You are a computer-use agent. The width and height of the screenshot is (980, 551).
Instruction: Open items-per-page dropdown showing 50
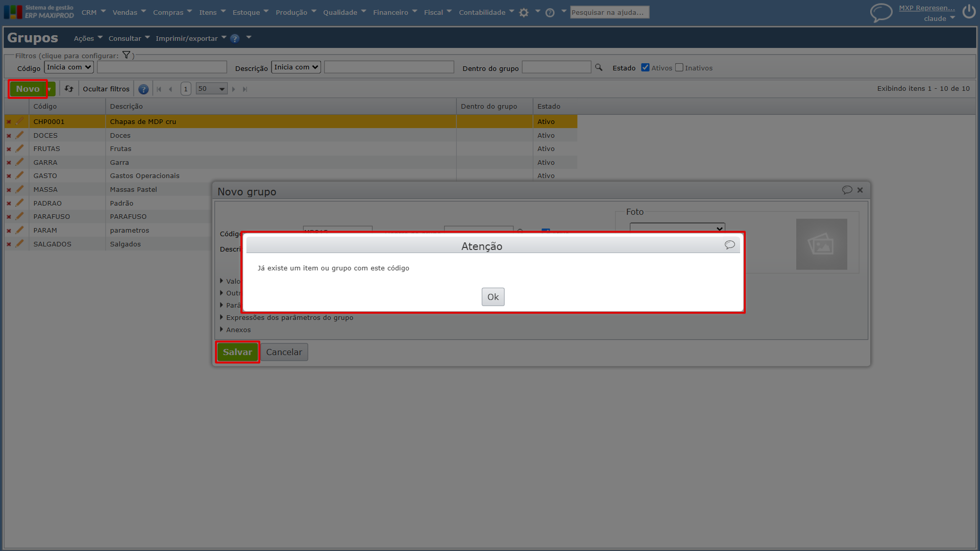tap(211, 89)
